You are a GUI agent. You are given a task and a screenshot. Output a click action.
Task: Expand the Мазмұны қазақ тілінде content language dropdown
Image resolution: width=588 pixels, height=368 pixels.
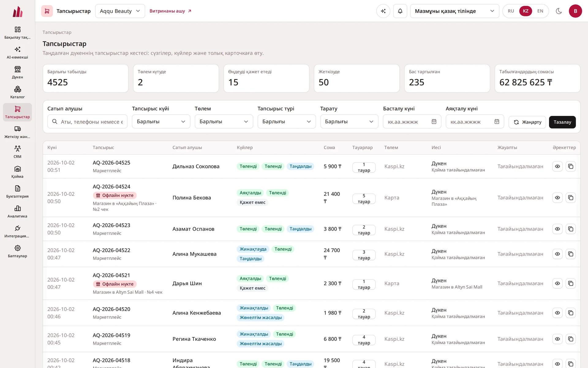(454, 11)
